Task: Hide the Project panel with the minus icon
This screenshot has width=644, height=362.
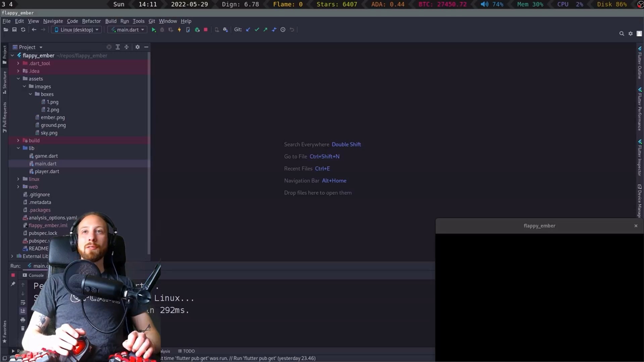Action: click(x=146, y=47)
